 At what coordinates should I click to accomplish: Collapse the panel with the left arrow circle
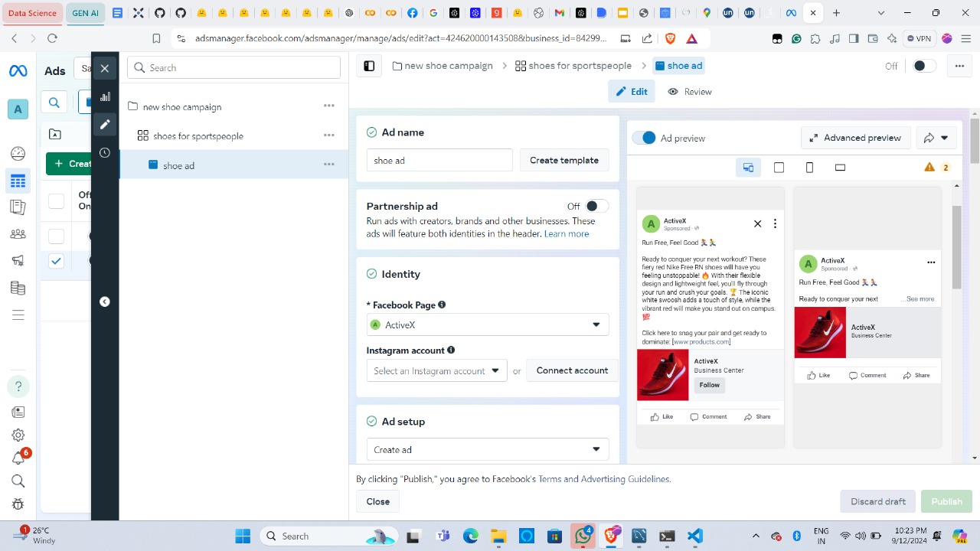coord(105,302)
